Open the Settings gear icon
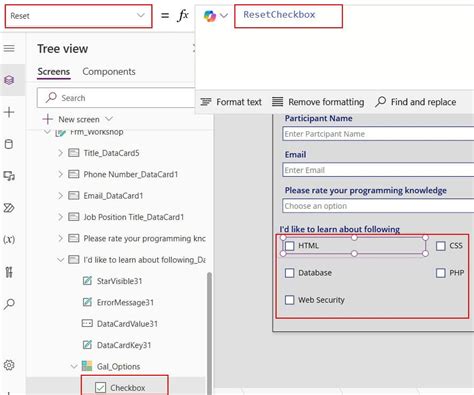The width and height of the screenshot is (474, 395). pyautogui.click(x=9, y=365)
